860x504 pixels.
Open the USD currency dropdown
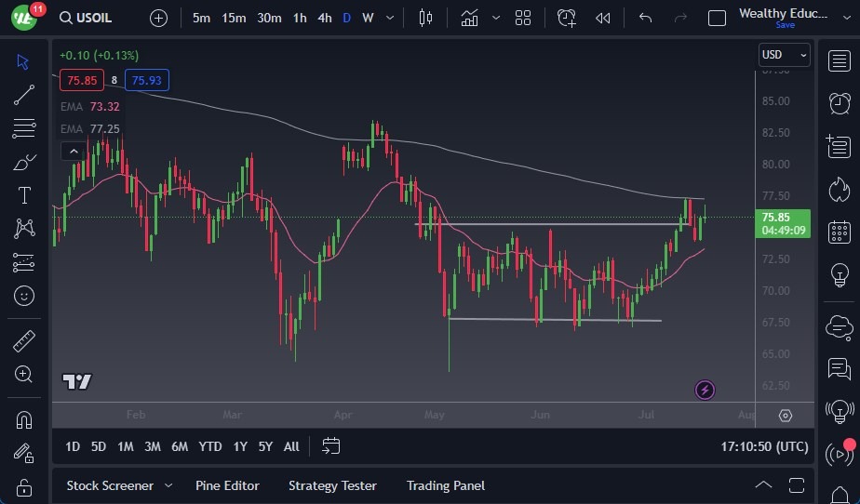pyautogui.click(x=784, y=55)
